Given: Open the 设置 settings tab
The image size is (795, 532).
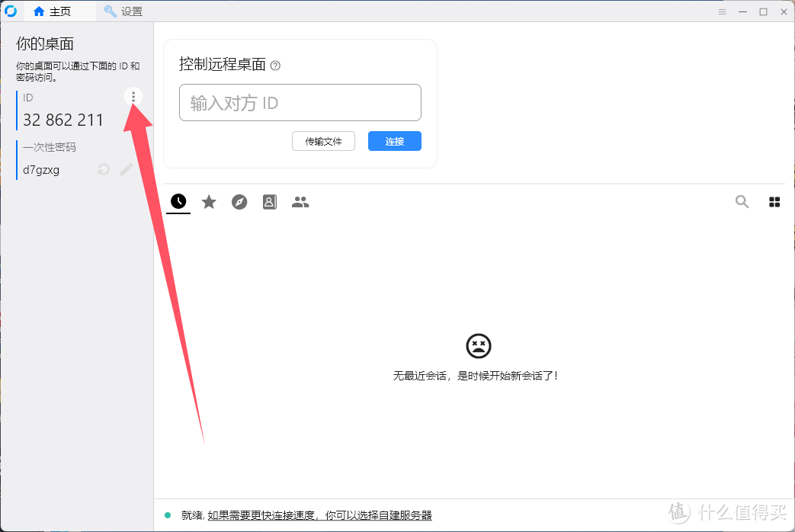Looking at the screenshot, I should 123,11.
